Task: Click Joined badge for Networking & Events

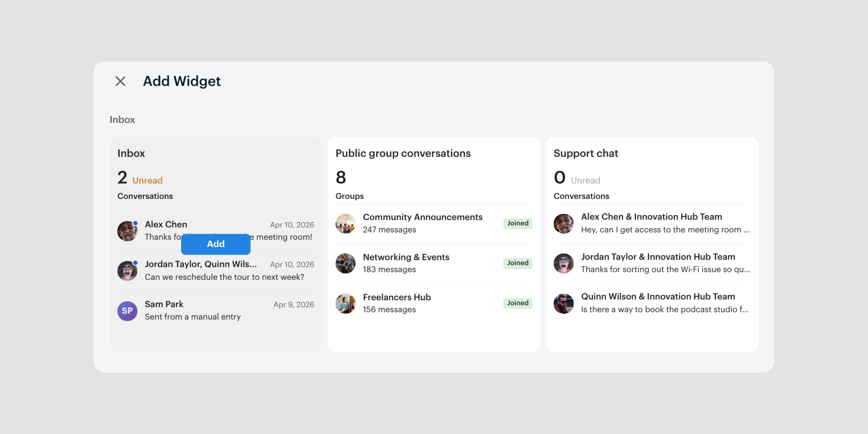Action: pos(518,263)
